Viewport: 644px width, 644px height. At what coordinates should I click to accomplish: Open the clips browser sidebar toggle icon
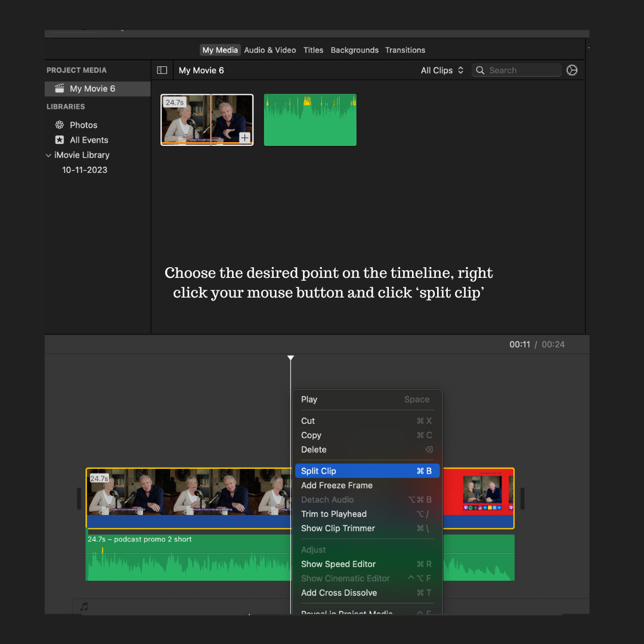pos(162,70)
